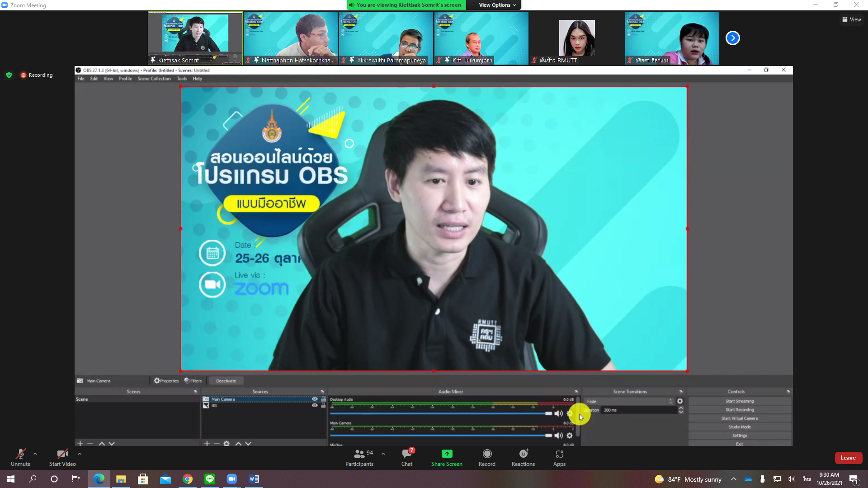Click Start Virtual Camera button
Viewport: 868px width, 488px height.
coord(740,418)
